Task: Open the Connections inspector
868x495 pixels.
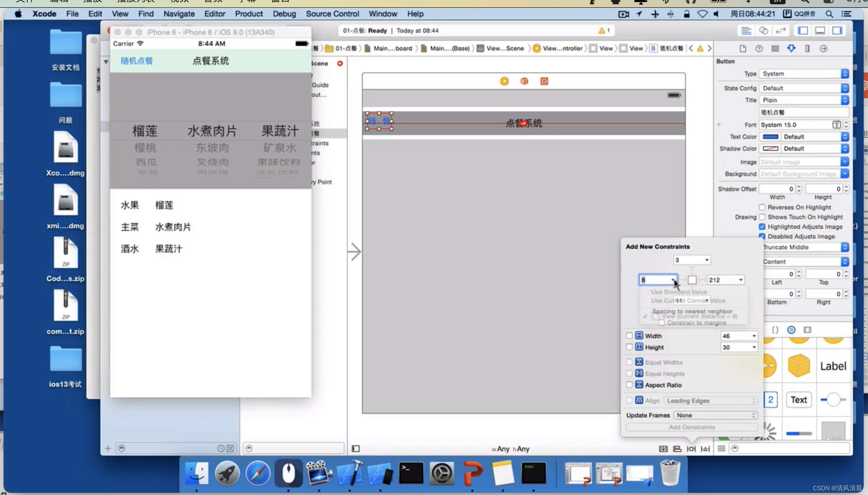Action: pos(824,48)
